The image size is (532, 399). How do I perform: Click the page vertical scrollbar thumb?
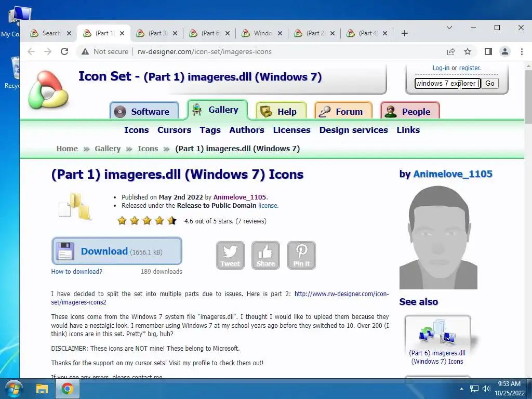528,97
